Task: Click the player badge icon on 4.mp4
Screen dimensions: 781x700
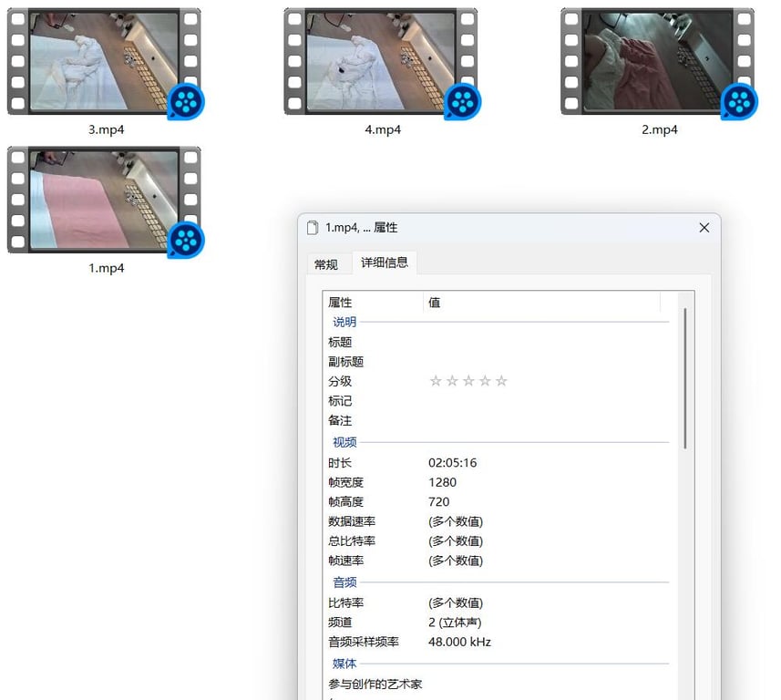Action: pyautogui.click(x=463, y=102)
